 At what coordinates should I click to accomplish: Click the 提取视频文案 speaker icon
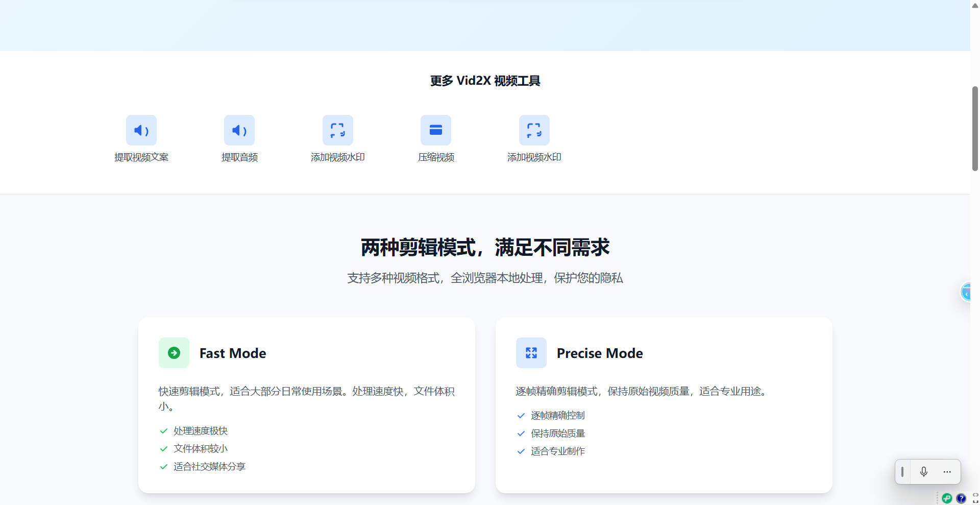(141, 130)
